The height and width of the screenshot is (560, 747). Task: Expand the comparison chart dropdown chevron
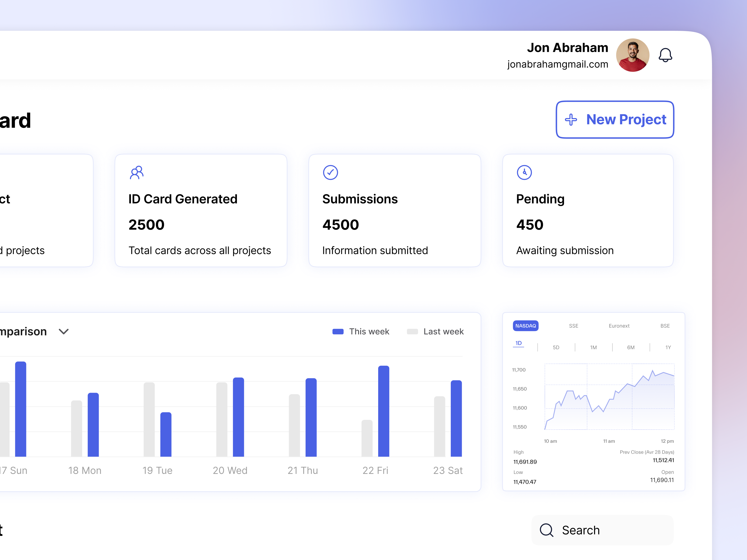[63, 332]
